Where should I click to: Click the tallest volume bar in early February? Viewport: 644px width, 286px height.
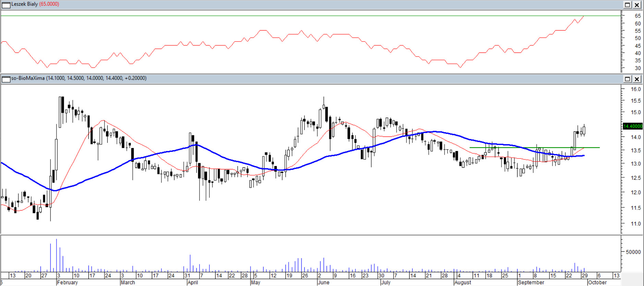57,255
